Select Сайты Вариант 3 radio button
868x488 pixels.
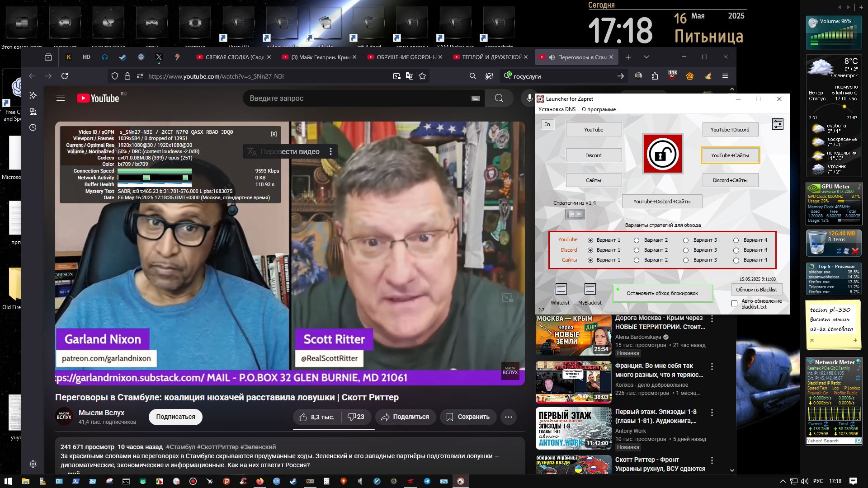pyautogui.click(x=685, y=260)
